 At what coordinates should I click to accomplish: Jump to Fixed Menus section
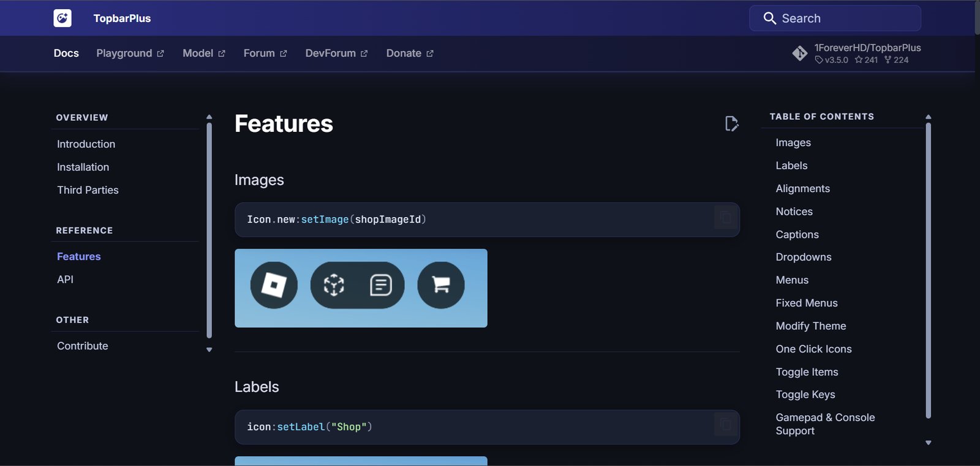click(807, 303)
